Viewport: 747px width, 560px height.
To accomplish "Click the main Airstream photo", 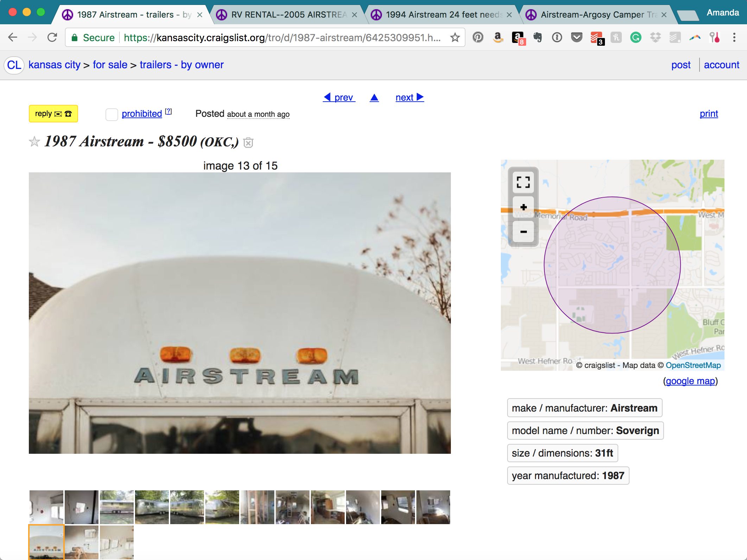I will (240, 313).
